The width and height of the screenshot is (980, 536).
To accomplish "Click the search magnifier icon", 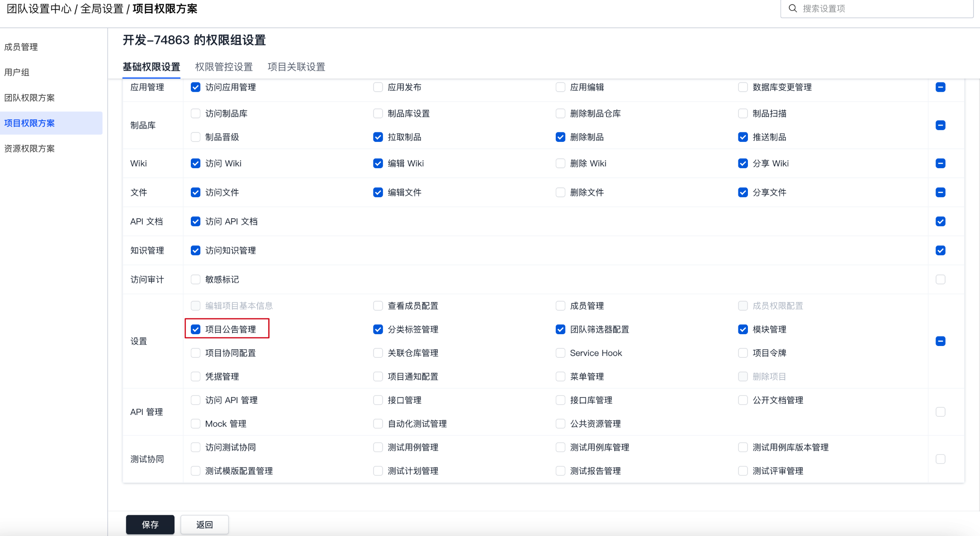I will pos(792,8).
